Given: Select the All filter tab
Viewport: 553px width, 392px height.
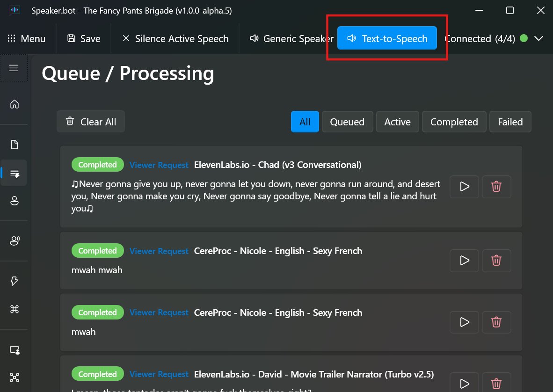Looking at the screenshot, I should pos(305,122).
